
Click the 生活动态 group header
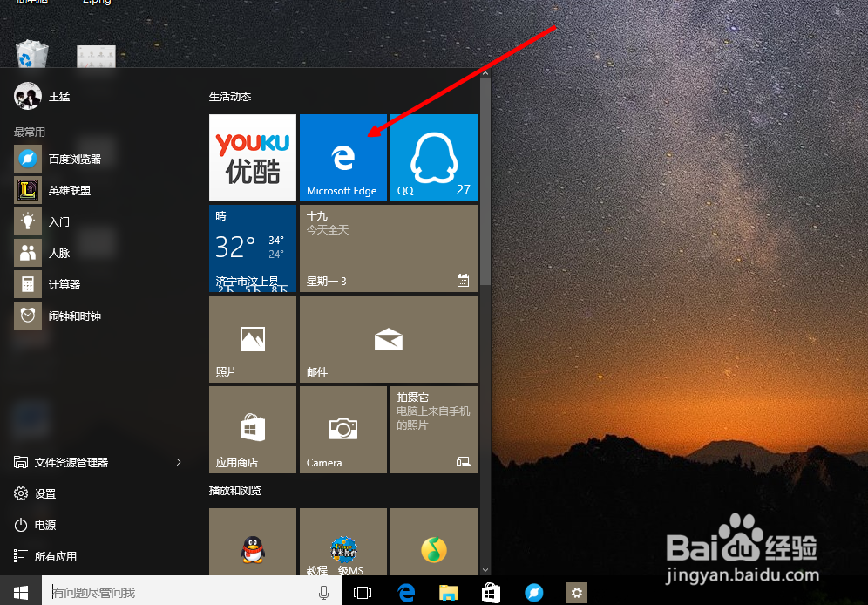pyautogui.click(x=230, y=97)
